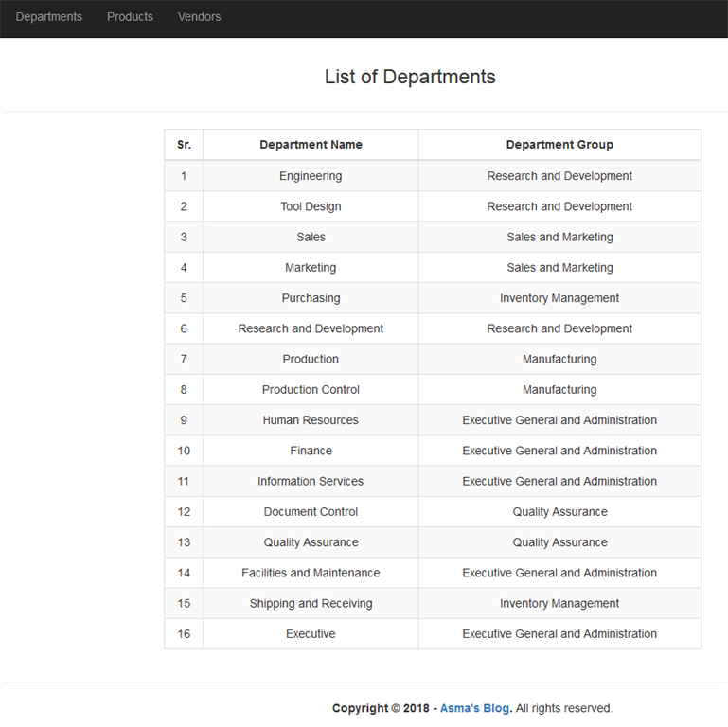Click the List of Departments heading
Image resolution: width=728 pixels, height=727 pixels.
410,77
